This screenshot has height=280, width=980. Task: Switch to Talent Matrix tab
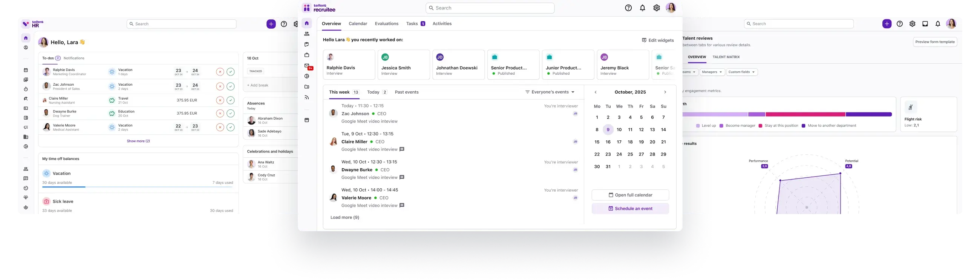click(726, 57)
